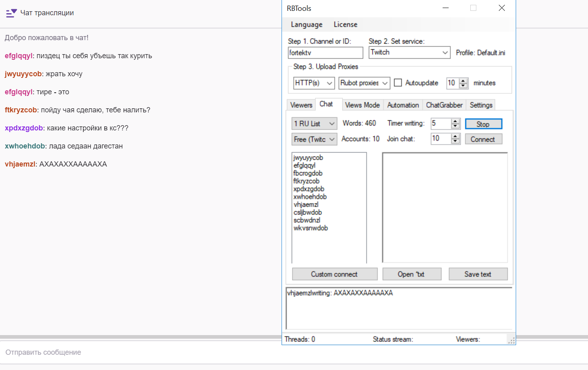Select account xpdxzgdob in the accounts list

pyautogui.click(x=309, y=189)
